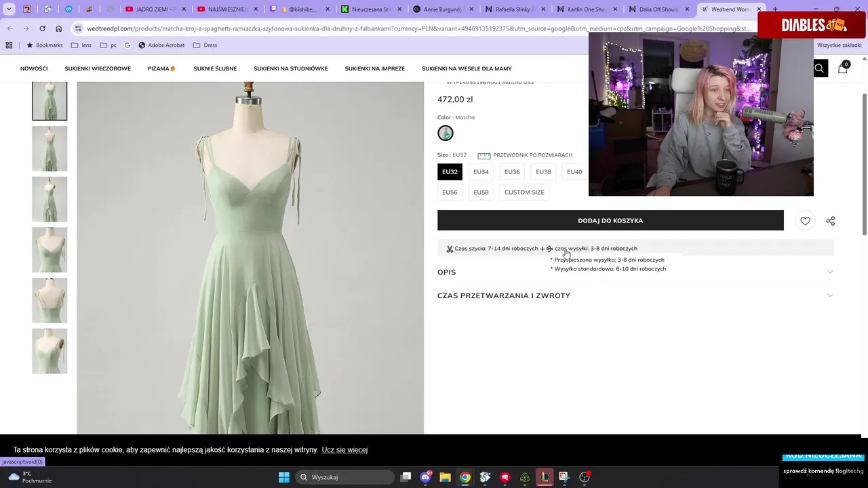
Task: Go back with browser back arrow
Action: (x=9, y=28)
